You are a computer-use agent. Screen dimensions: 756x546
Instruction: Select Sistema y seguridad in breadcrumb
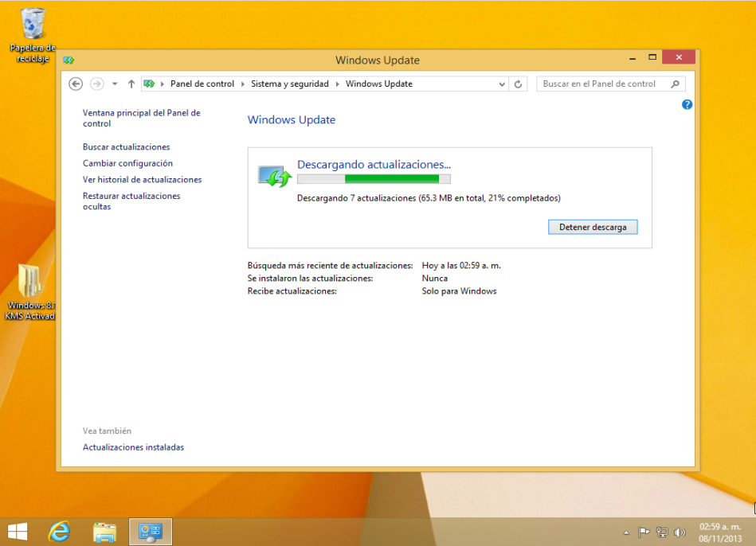pyautogui.click(x=290, y=84)
